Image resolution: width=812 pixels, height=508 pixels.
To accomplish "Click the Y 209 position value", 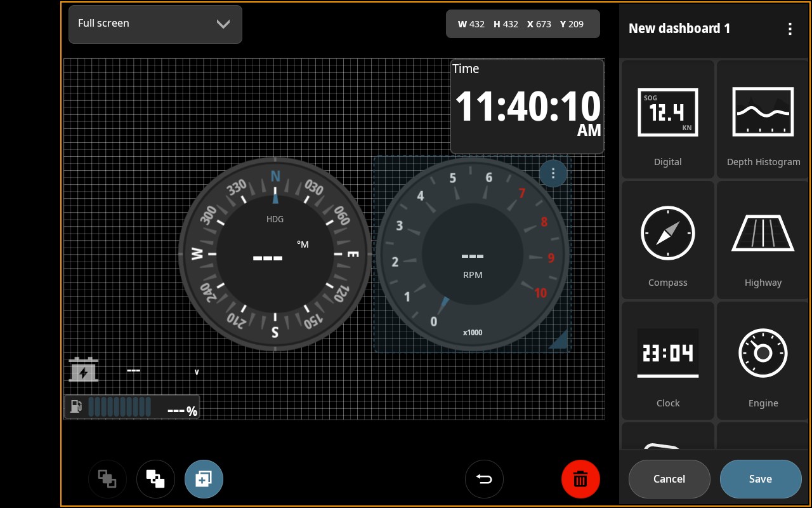I will pos(572,24).
